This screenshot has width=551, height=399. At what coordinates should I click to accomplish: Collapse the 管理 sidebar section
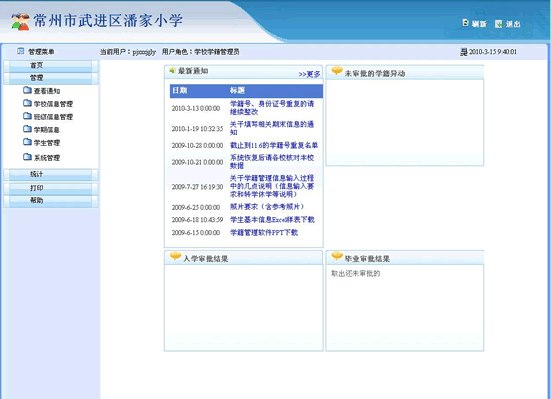(51, 78)
